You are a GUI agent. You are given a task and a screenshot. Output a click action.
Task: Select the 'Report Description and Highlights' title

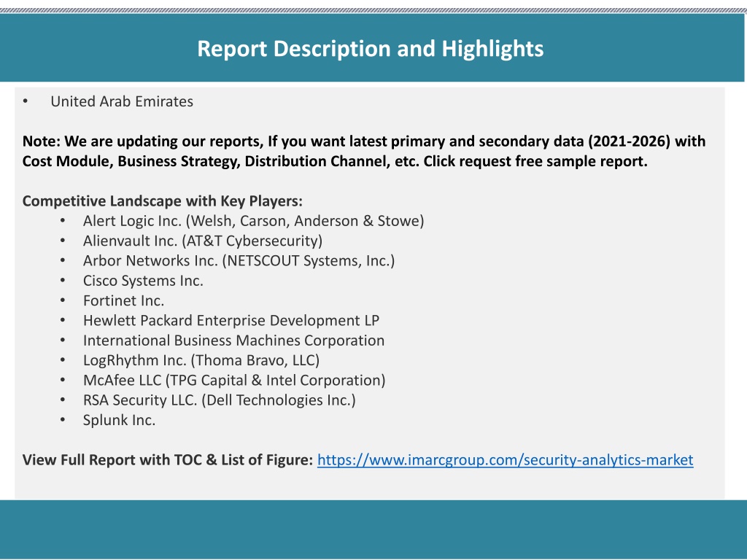pos(370,49)
